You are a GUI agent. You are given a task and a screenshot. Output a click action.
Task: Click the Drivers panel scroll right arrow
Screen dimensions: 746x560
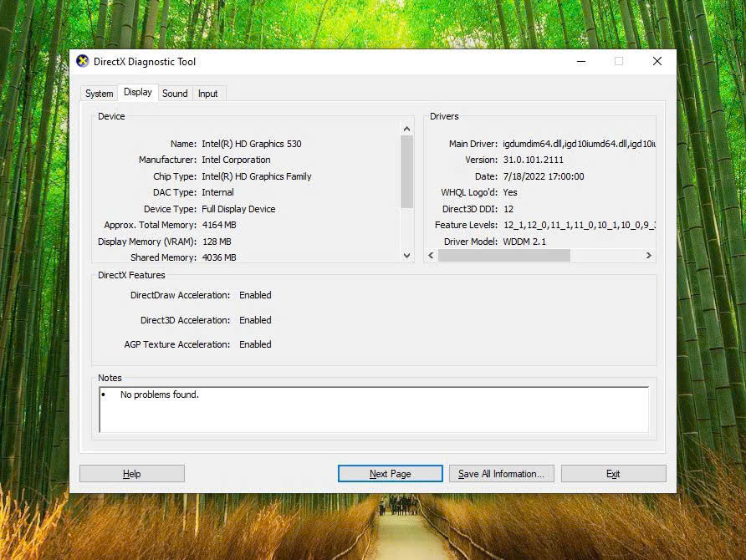pos(648,256)
